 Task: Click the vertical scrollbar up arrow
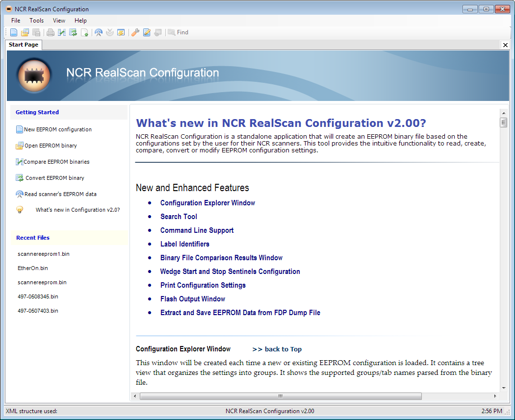point(504,113)
